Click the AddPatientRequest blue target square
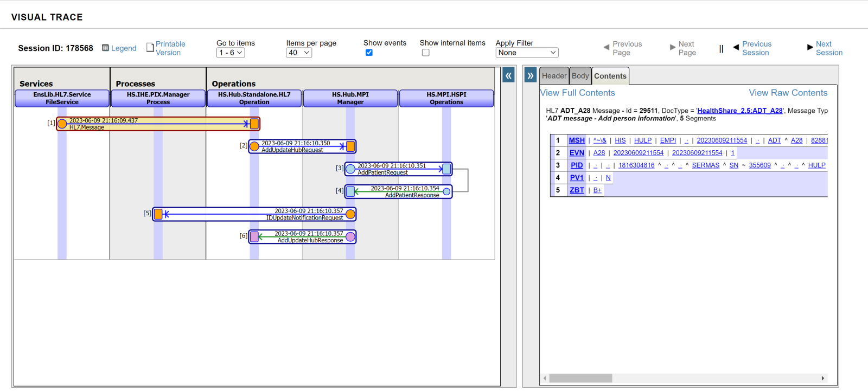Image resolution: width=868 pixels, height=392 pixels. [x=446, y=169]
